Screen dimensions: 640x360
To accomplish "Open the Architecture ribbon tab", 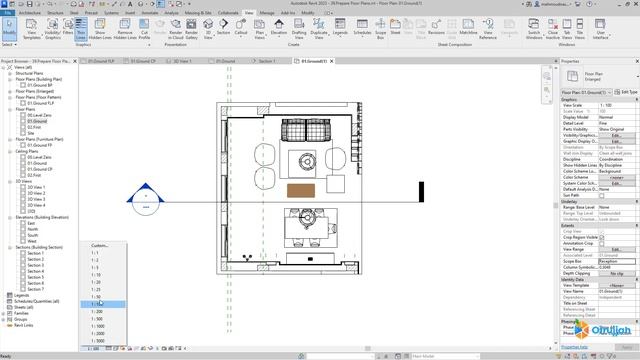I will 30,13.
